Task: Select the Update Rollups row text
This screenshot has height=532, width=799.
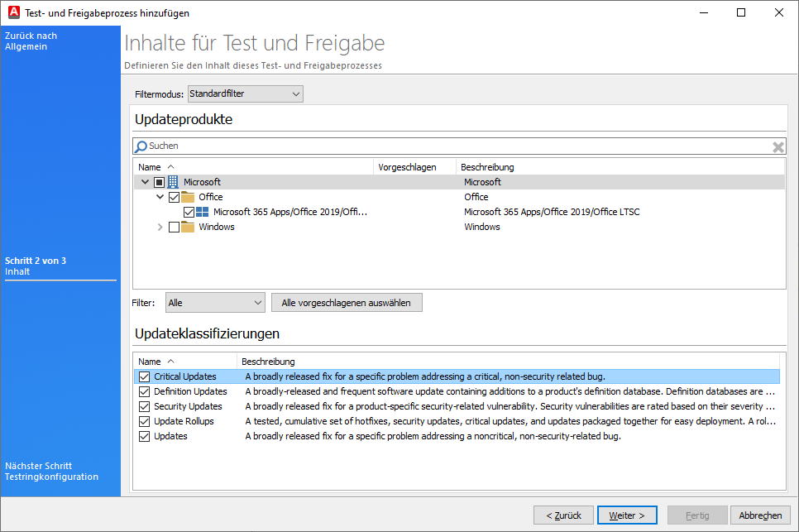Action: 184,421
